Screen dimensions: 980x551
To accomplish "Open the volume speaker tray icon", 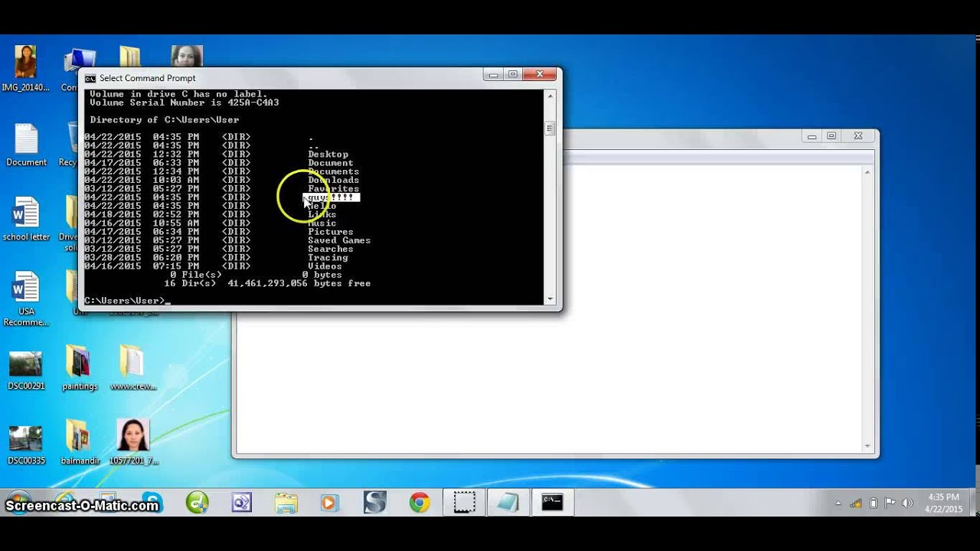I will (x=907, y=503).
